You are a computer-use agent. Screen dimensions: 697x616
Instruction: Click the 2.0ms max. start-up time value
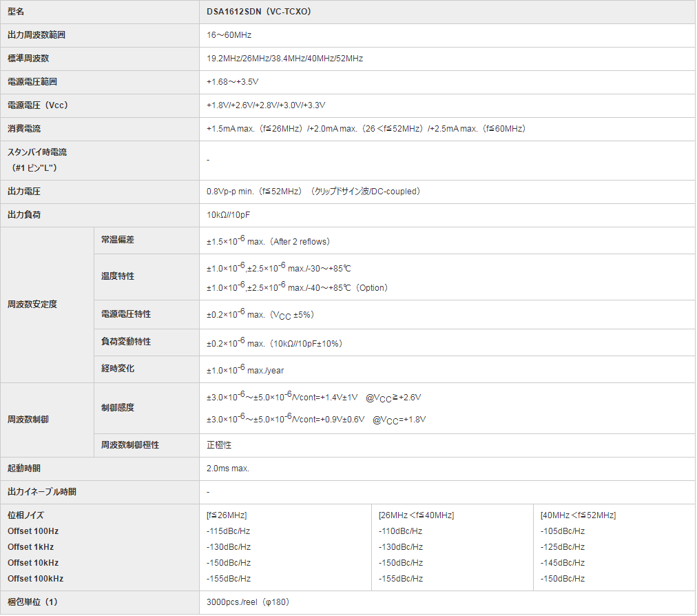click(228, 469)
